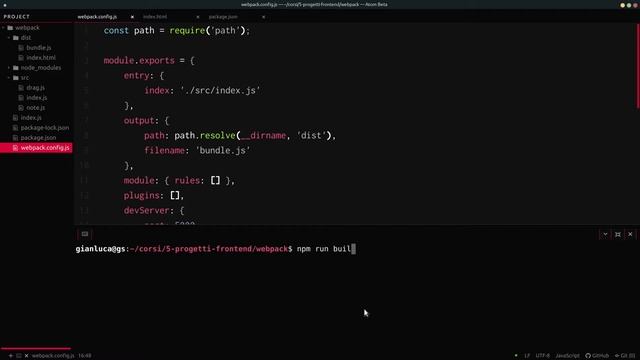Click the module.exports text in code
This screenshot has height=360, width=640.
(x=139, y=60)
